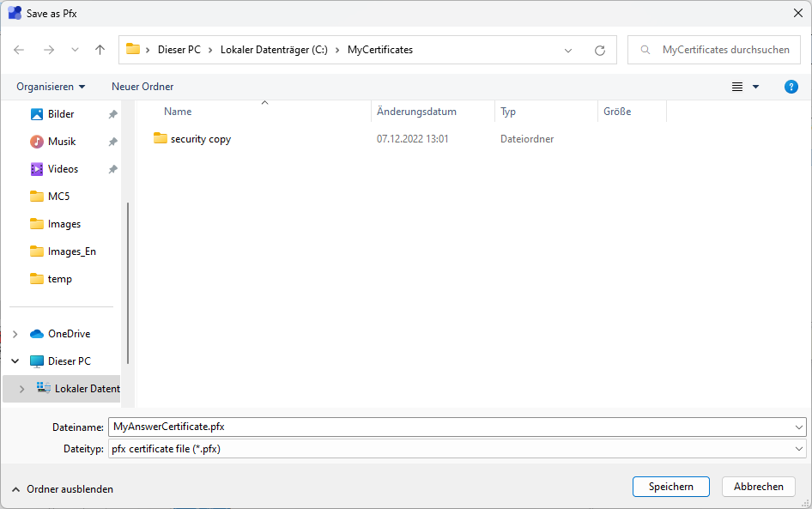This screenshot has width=812, height=509.
Task: Collapse the Dieser PC tree node
Action: (15, 361)
